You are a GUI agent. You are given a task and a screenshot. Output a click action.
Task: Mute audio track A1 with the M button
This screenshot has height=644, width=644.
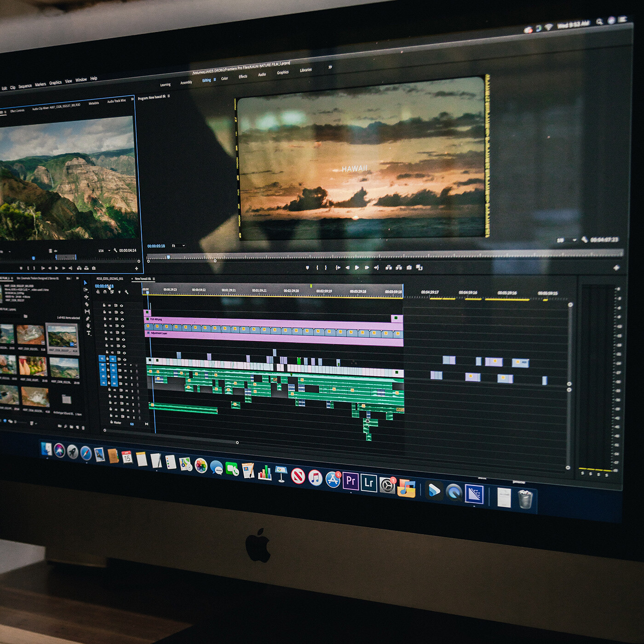tap(125, 364)
